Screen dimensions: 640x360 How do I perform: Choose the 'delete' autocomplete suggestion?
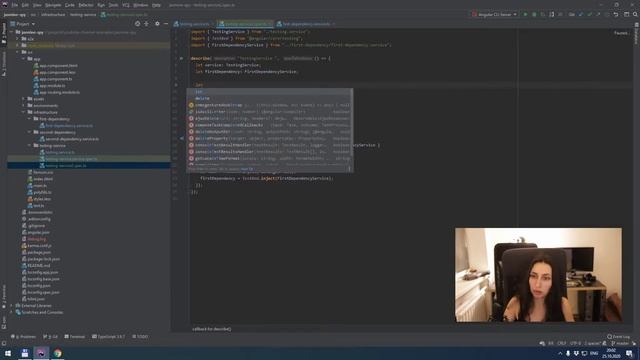coord(269,98)
